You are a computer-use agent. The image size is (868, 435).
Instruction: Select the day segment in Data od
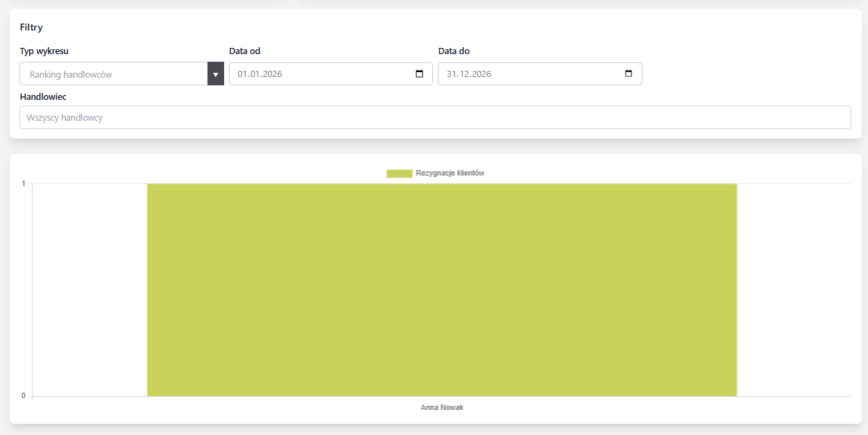[x=242, y=74]
